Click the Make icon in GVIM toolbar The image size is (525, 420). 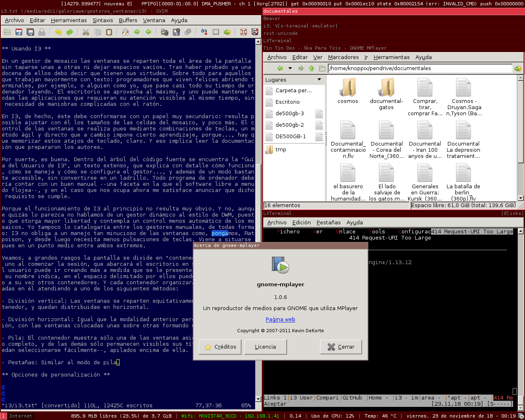pyautogui.click(x=204, y=32)
